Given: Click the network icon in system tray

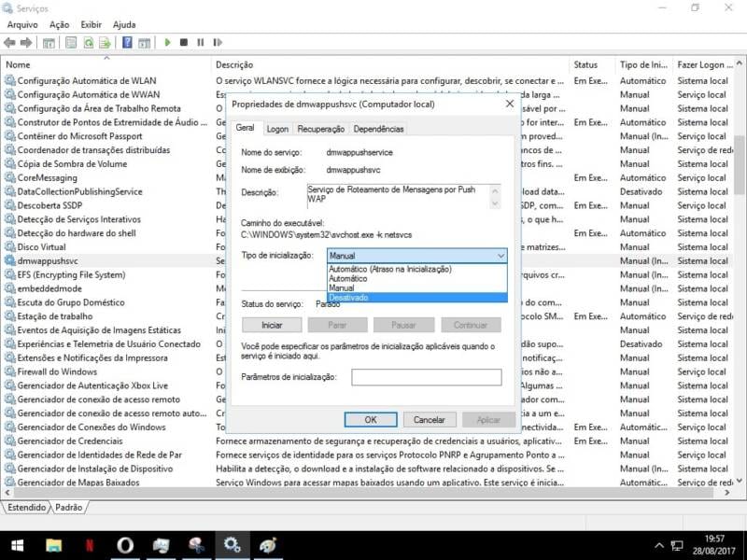Looking at the screenshot, I should (676, 546).
